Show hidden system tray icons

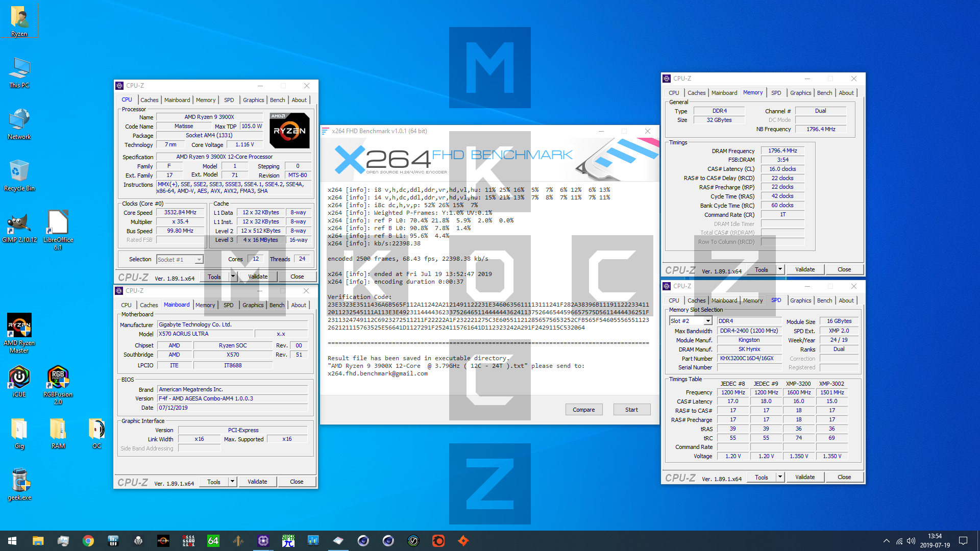887,541
